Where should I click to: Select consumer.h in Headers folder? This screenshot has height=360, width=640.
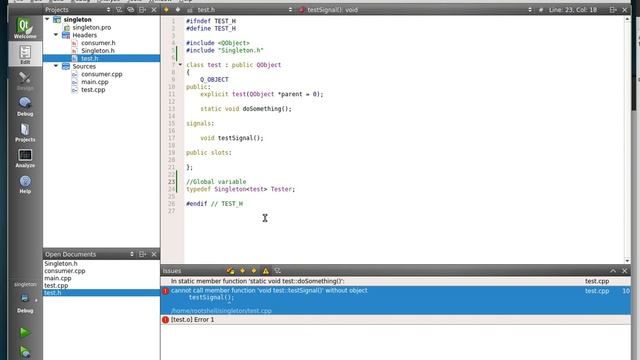(x=98, y=43)
